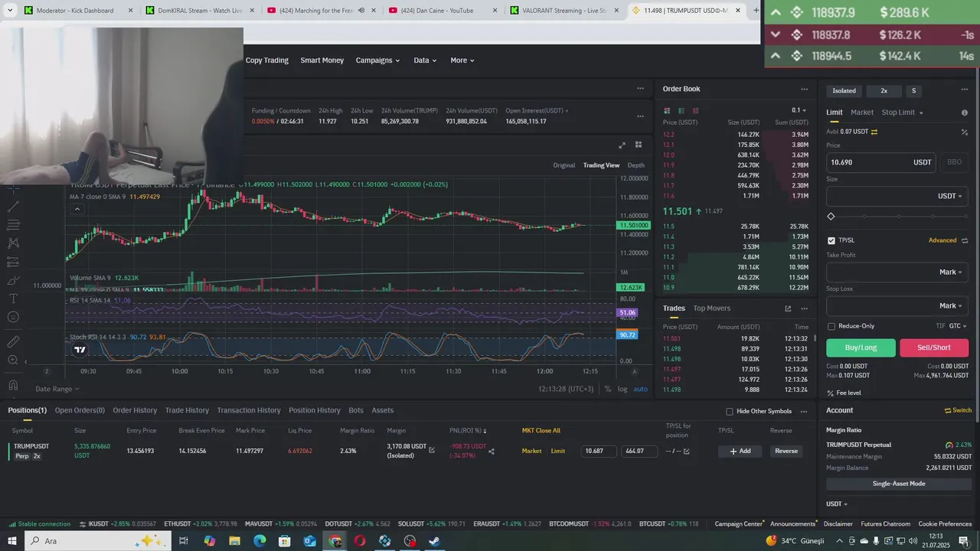
Task: Open Microsoft Edge from the taskbar
Action: [x=260, y=541]
